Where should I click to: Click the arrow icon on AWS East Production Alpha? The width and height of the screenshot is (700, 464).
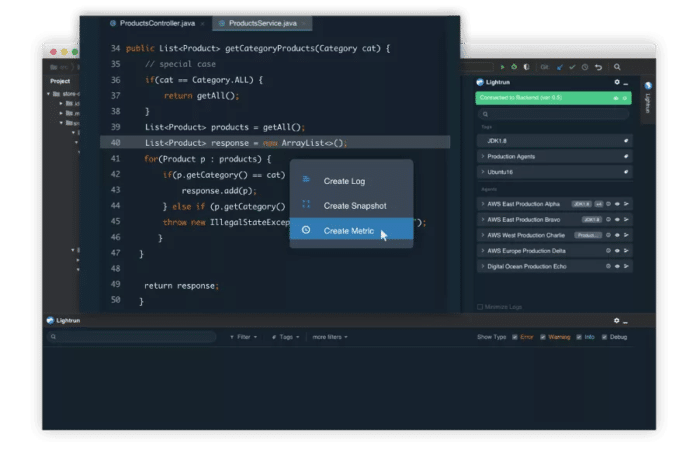point(626,204)
